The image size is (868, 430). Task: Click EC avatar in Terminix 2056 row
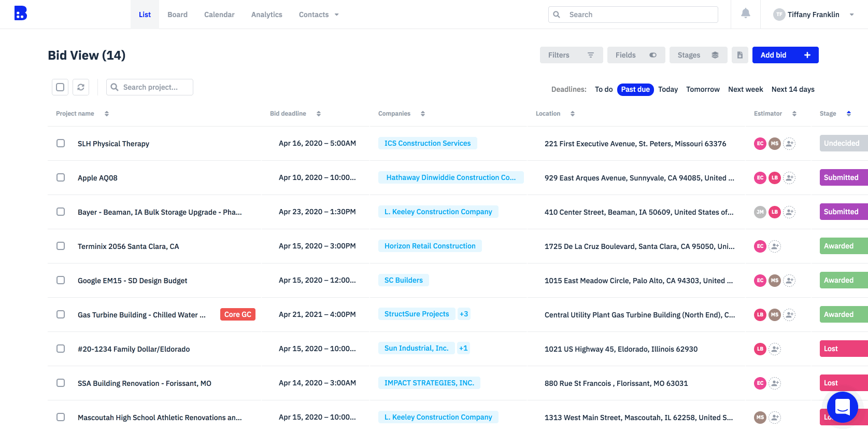760,246
